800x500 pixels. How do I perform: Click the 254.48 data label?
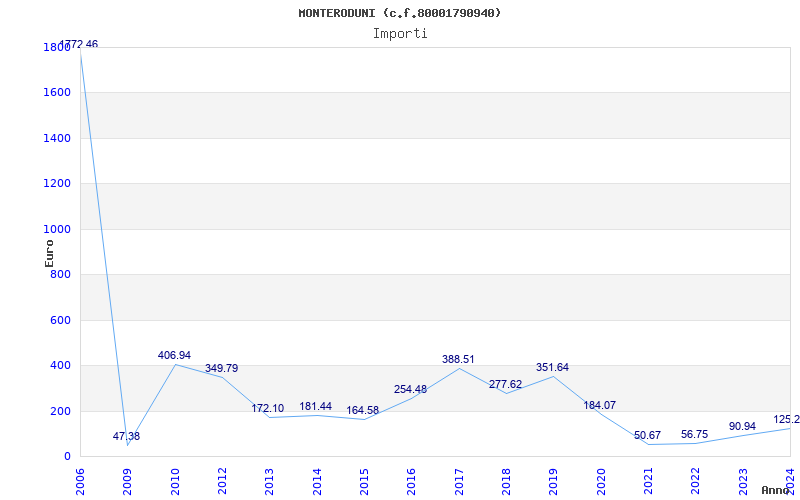pyautogui.click(x=410, y=389)
